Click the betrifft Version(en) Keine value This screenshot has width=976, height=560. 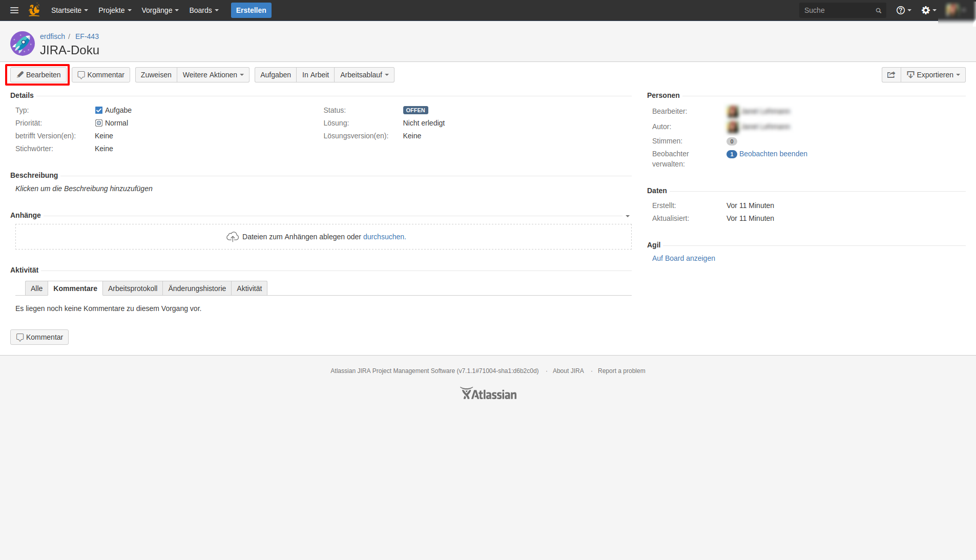[104, 136]
